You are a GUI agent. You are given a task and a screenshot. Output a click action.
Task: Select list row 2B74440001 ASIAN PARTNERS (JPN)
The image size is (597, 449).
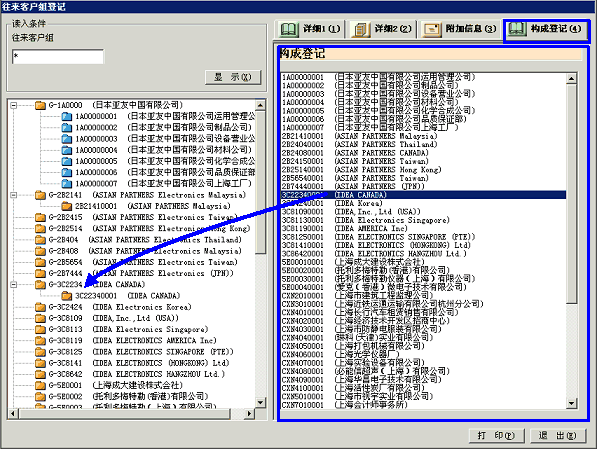423,186
